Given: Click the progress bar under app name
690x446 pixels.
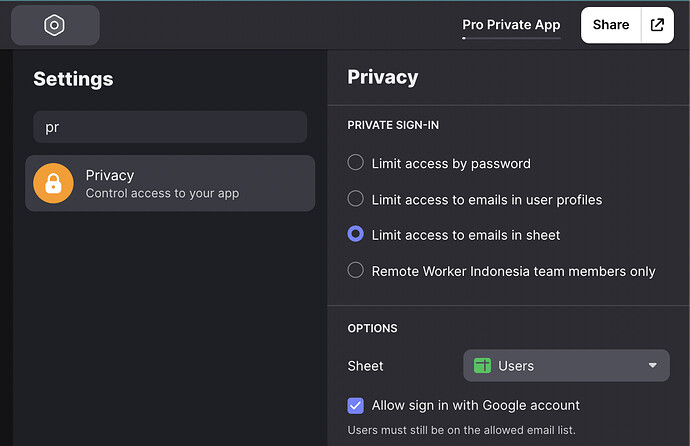Looking at the screenshot, I should [511, 38].
